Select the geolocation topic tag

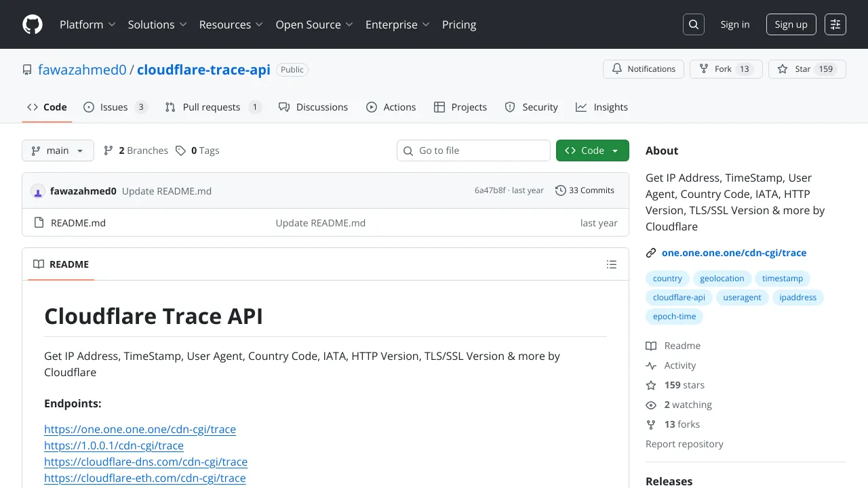[722, 279]
